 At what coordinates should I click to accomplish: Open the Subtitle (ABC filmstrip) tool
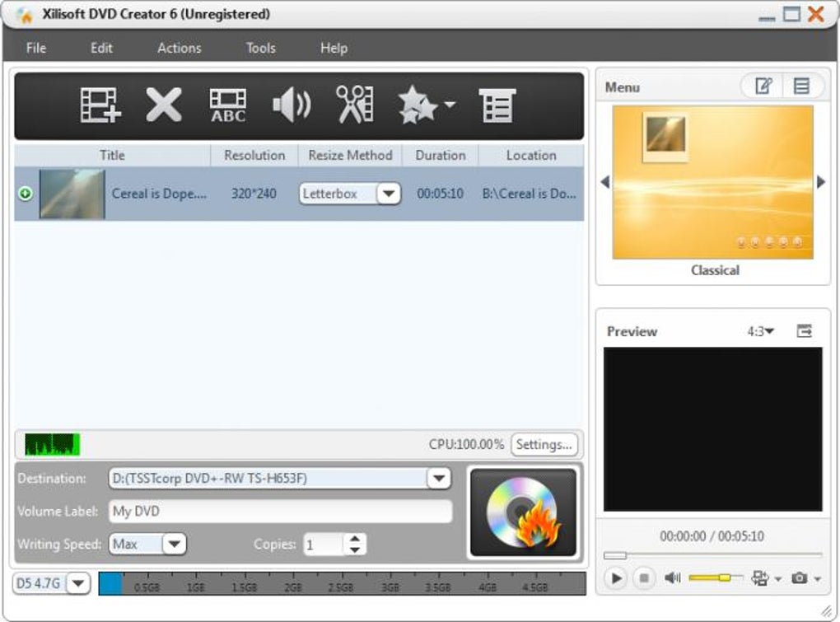click(228, 105)
